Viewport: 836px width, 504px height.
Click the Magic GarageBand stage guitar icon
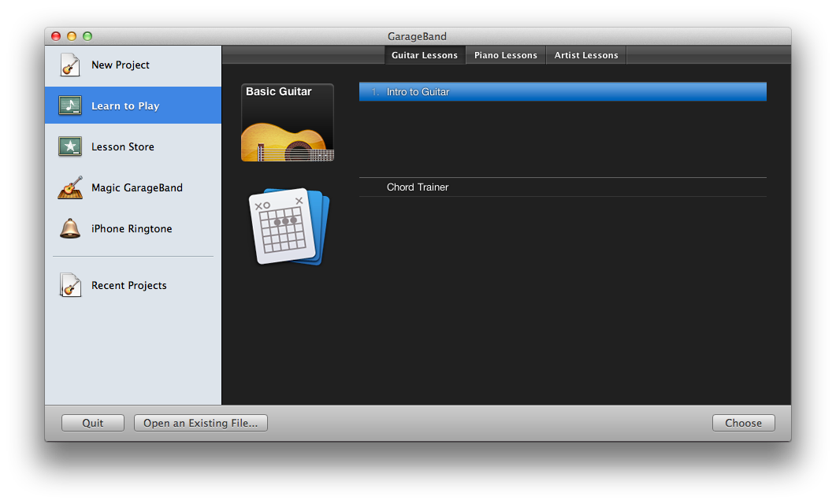(x=70, y=188)
